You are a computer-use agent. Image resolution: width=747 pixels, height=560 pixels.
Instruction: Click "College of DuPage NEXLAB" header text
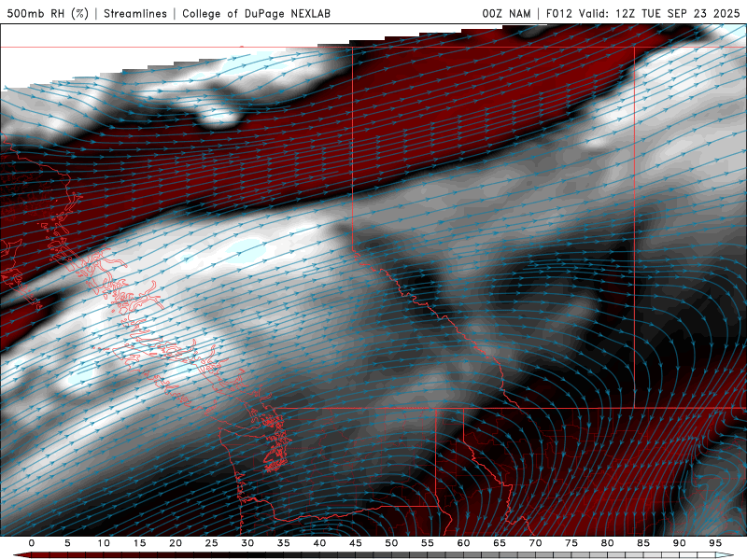(x=256, y=13)
